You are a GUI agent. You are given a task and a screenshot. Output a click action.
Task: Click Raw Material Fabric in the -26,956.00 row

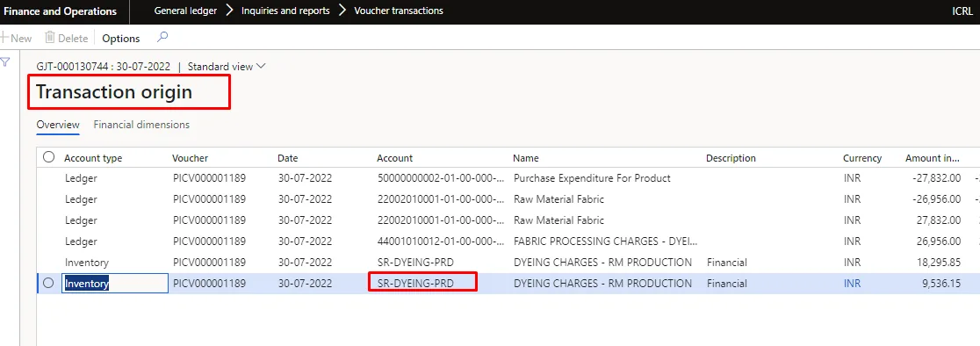(558, 199)
